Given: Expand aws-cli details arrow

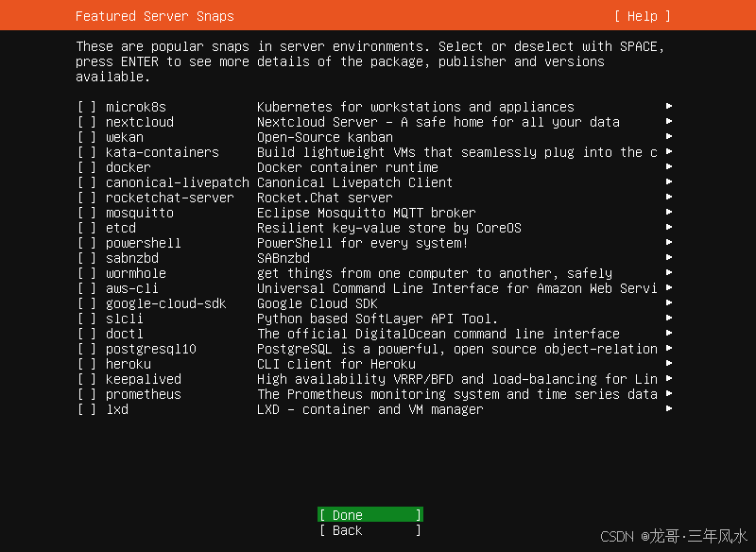Looking at the screenshot, I should point(669,287).
